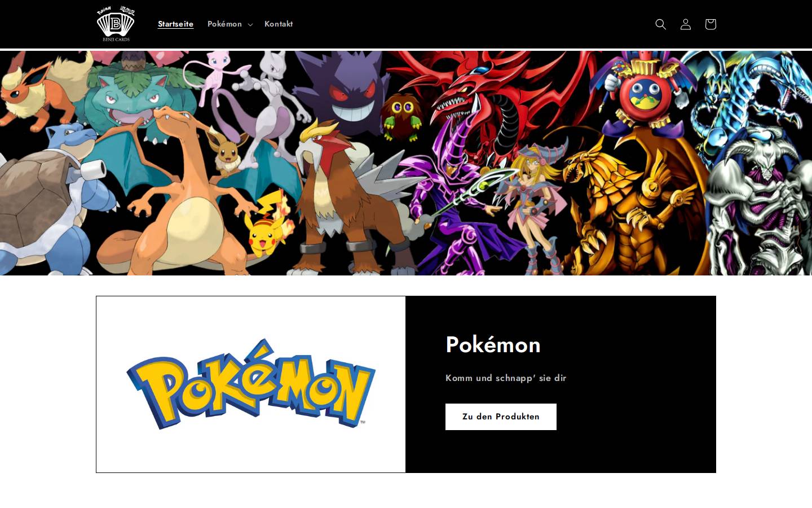Open the search icon in header

coord(660,24)
